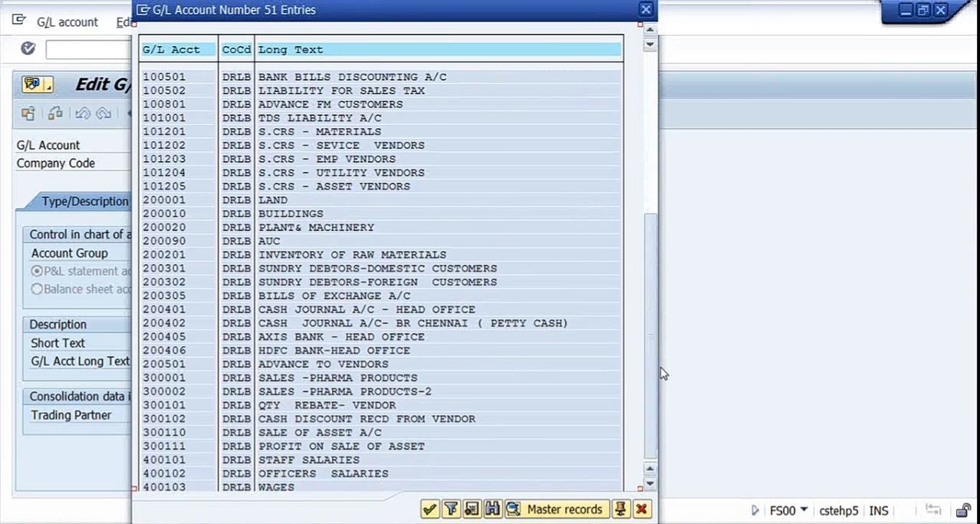Screen dimensions: 980x524
Task: Select row 100801 ADVANCE FM CUSTOMERS
Action: click(381, 104)
